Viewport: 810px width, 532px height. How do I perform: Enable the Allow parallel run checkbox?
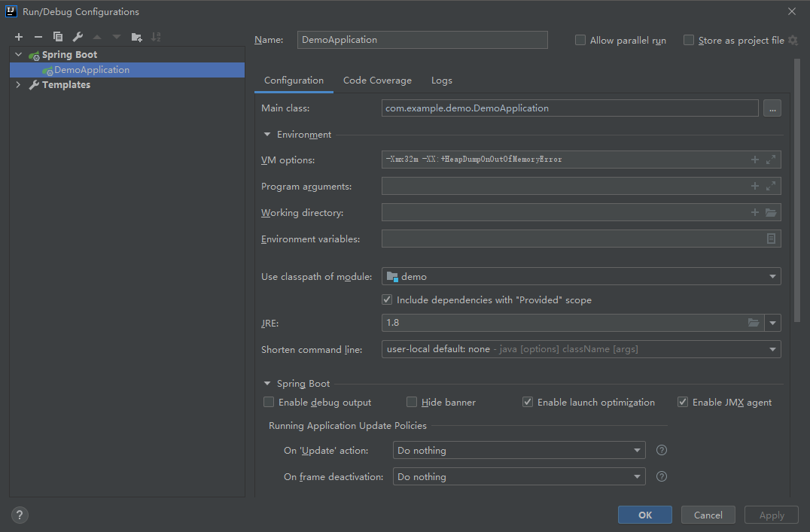click(x=580, y=41)
